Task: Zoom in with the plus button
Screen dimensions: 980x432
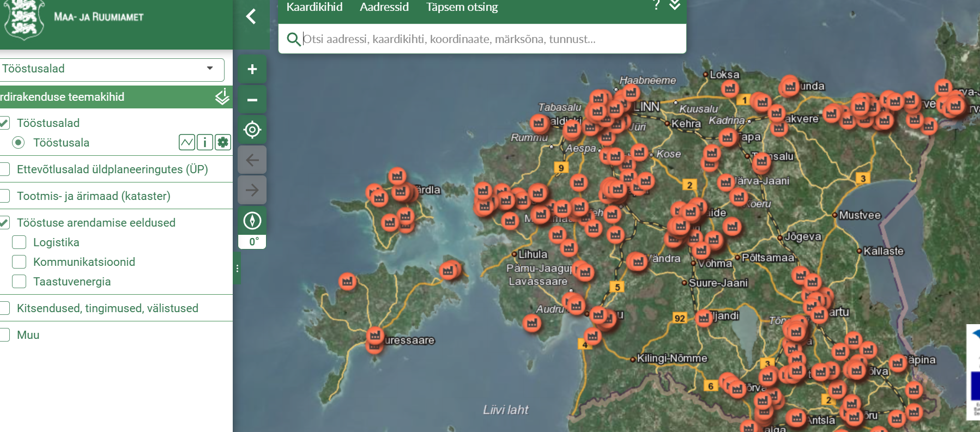Action: pyautogui.click(x=252, y=69)
